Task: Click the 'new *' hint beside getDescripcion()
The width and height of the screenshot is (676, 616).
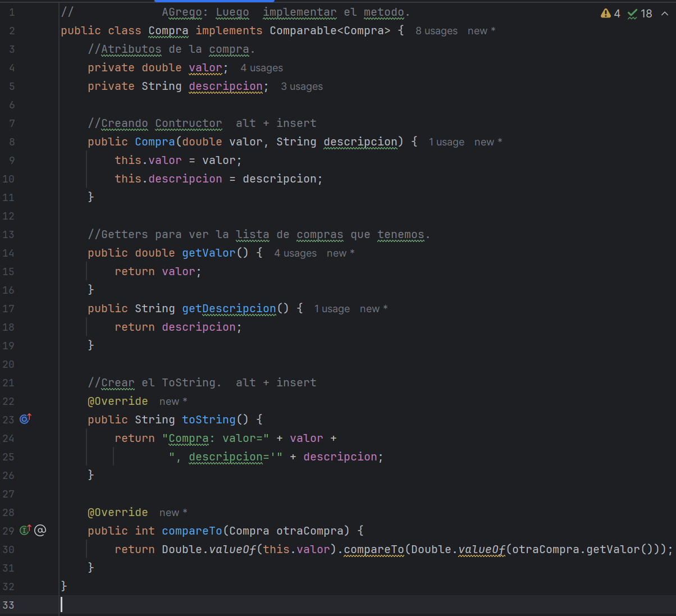Action: point(373,309)
